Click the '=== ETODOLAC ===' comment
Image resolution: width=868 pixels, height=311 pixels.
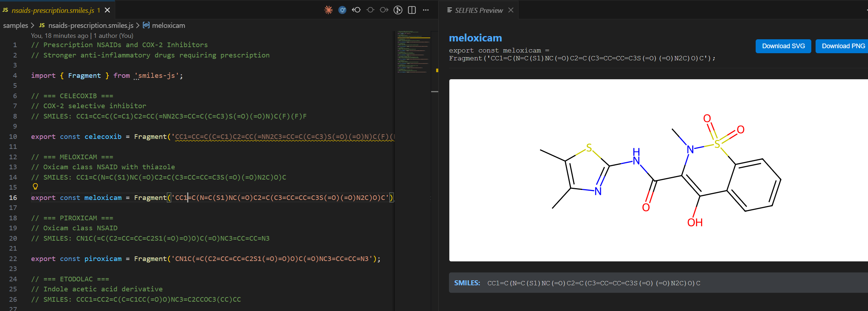pos(70,279)
